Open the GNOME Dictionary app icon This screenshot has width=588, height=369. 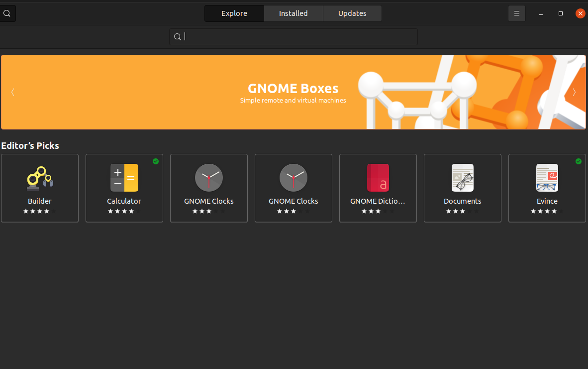[x=378, y=178]
